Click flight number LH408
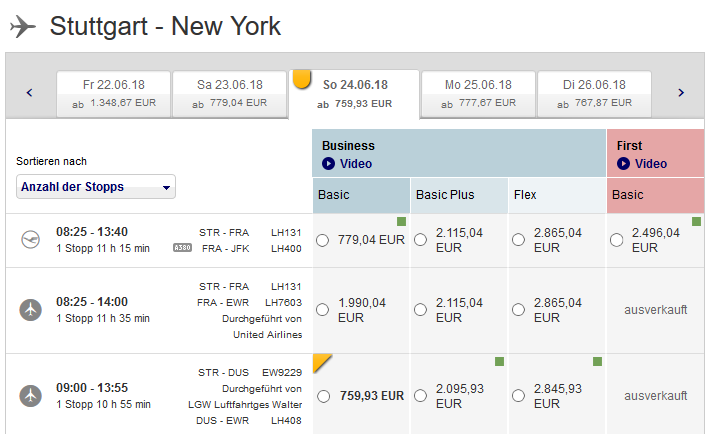Image resolution: width=706 pixels, height=434 pixels. (286, 420)
